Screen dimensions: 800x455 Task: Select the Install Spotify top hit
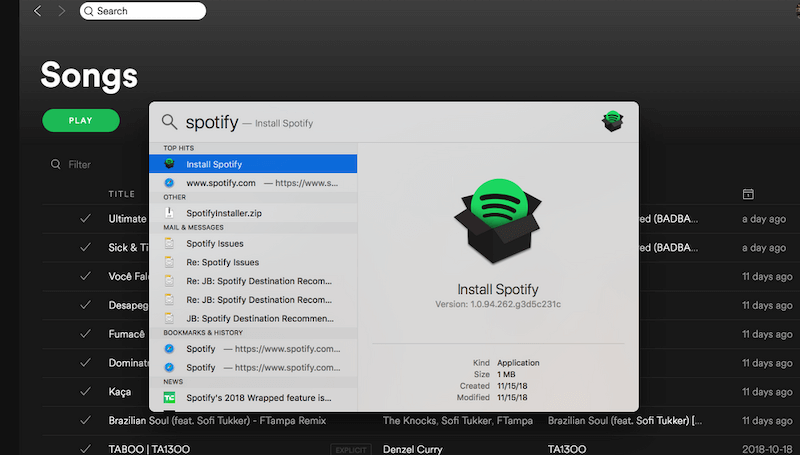214,164
